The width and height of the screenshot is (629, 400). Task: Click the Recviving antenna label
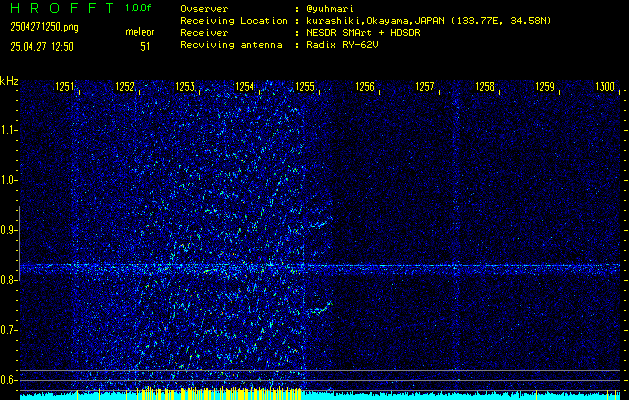click(x=231, y=45)
